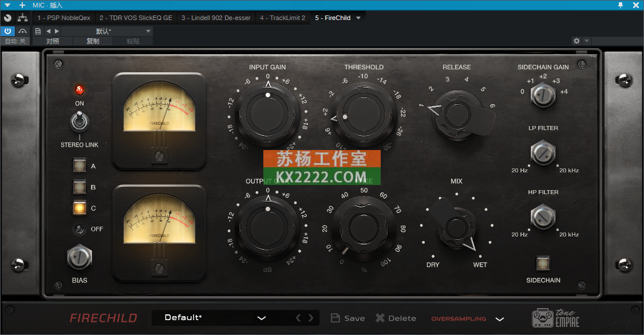
Task: Switch to 2 - TDR VOS SlickEQ GE tab
Action: (136, 18)
